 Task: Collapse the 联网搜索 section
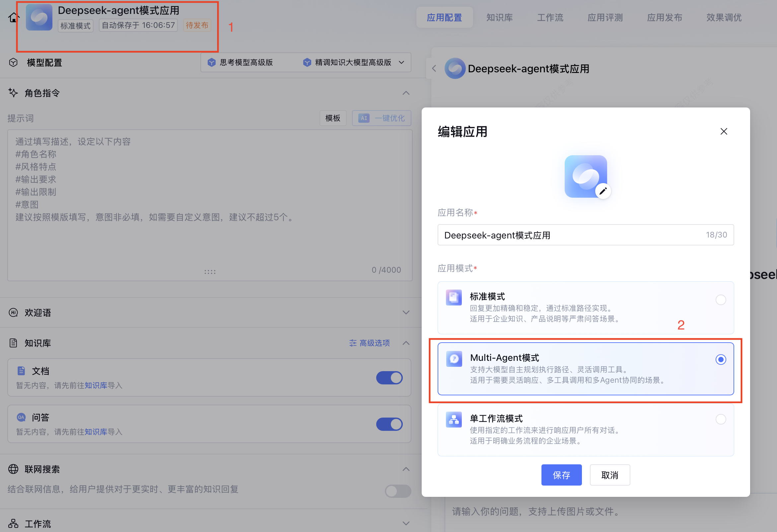tap(406, 469)
